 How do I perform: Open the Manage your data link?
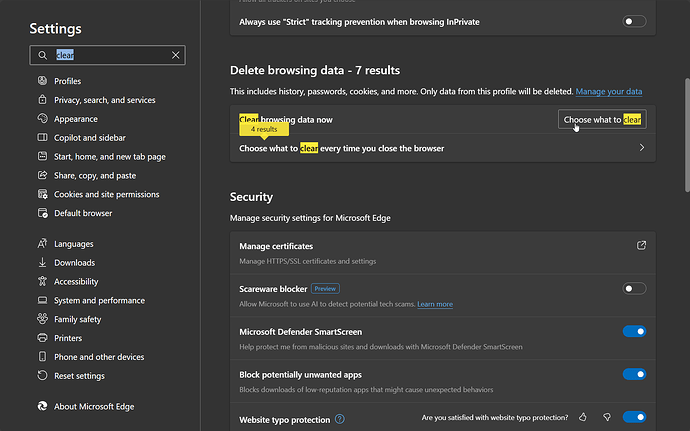click(x=608, y=92)
